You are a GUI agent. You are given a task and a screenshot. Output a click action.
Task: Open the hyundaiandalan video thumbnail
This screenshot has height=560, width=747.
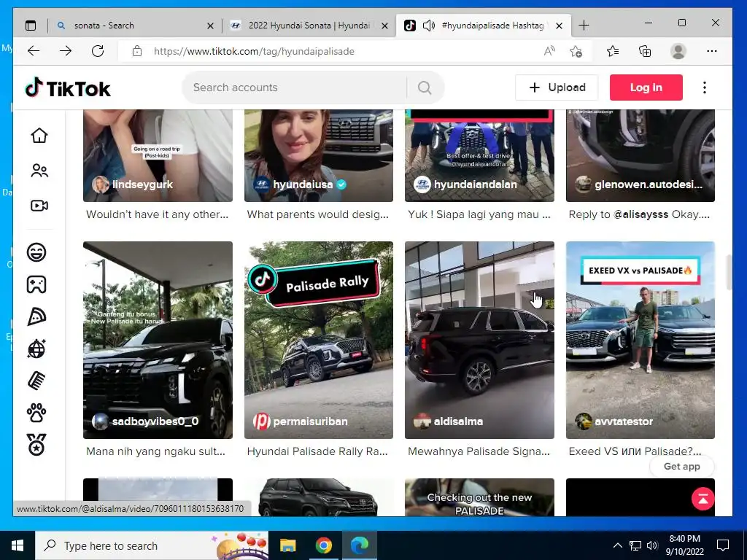[479, 155]
